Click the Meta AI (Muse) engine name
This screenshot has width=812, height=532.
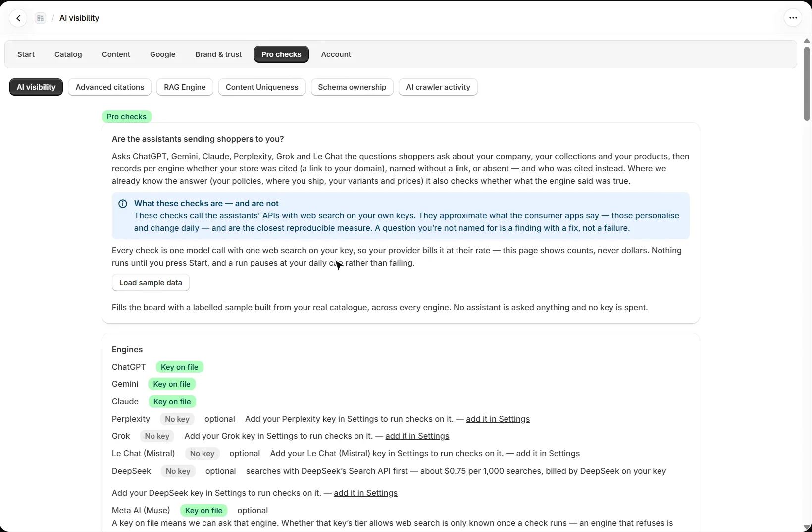[x=141, y=511]
